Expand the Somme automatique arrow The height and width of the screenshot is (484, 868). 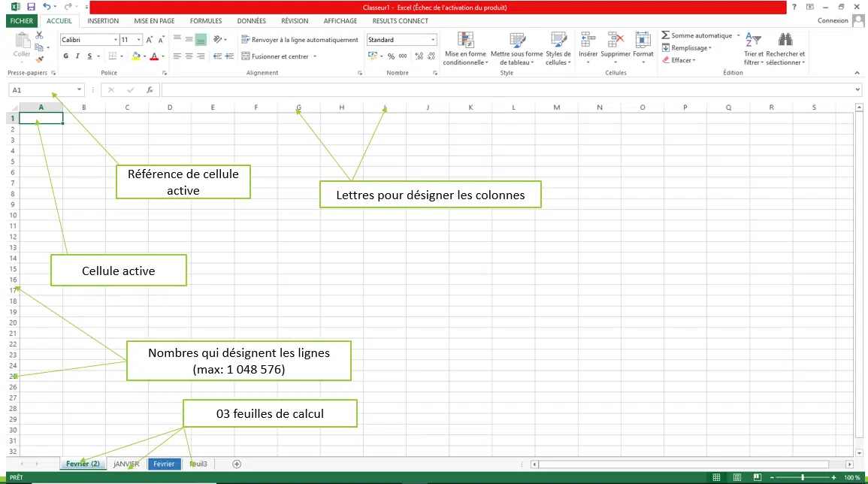pos(739,35)
